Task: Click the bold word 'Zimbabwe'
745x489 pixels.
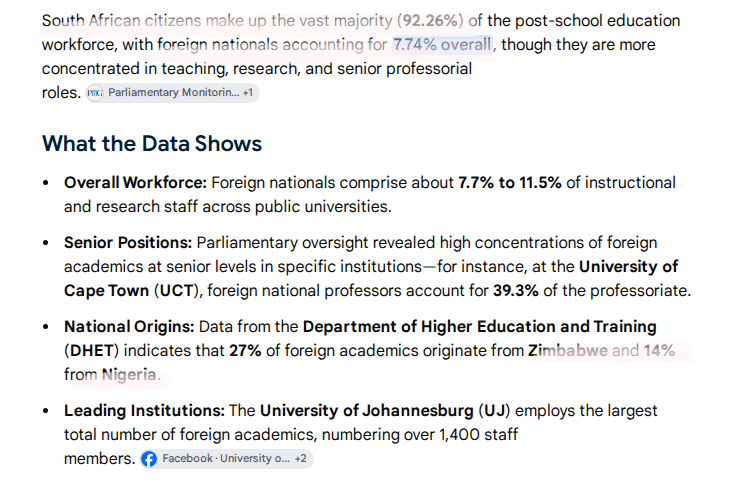Action: click(x=568, y=351)
